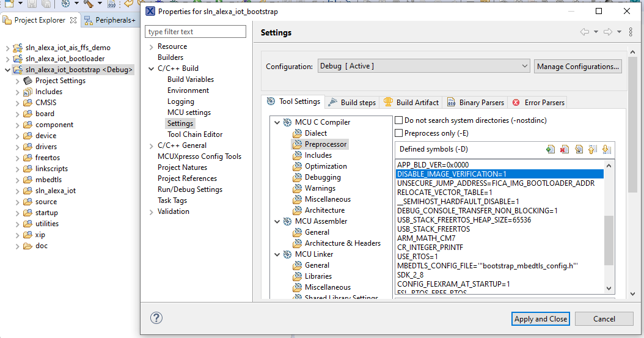Image resolution: width=644 pixels, height=338 pixels.
Task: Move selected symbol up with arrow icon
Action: click(592, 149)
